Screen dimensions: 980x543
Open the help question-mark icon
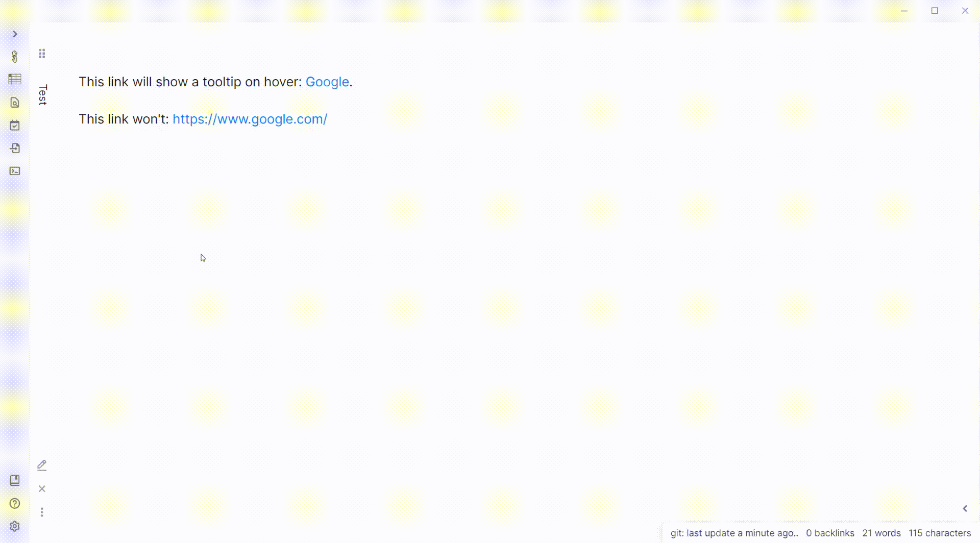pyautogui.click(x=15, y=503)
